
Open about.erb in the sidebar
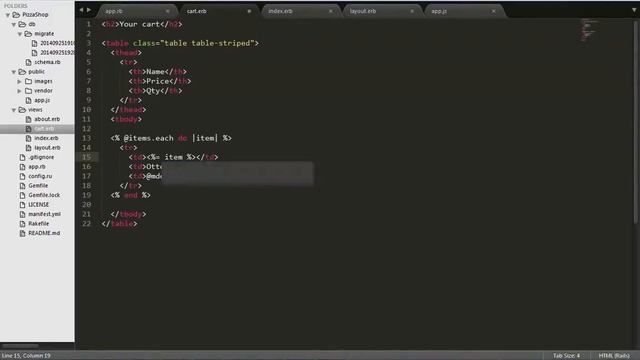pos(47,119)
